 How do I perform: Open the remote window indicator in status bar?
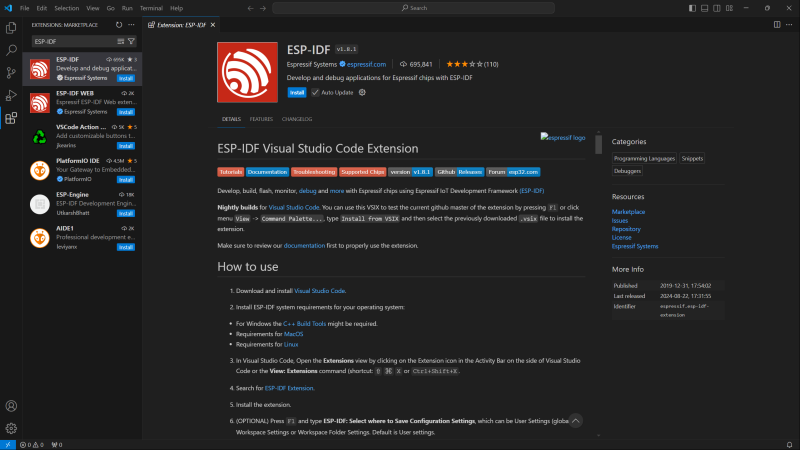click(8, 445)
